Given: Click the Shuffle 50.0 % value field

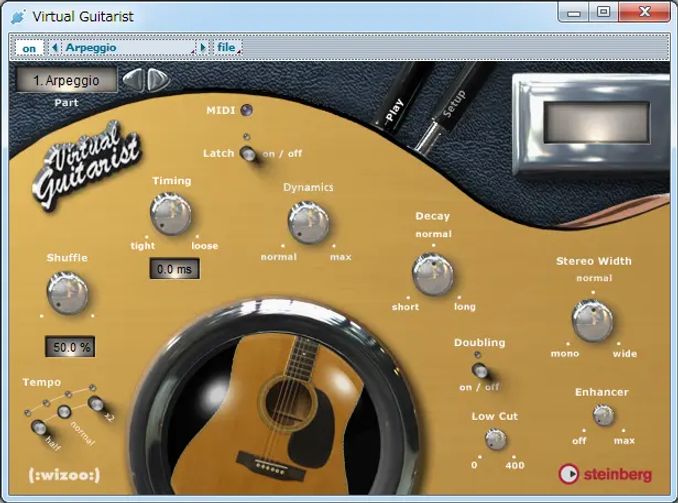Looking at the screenshot, I should pos(70,347).
